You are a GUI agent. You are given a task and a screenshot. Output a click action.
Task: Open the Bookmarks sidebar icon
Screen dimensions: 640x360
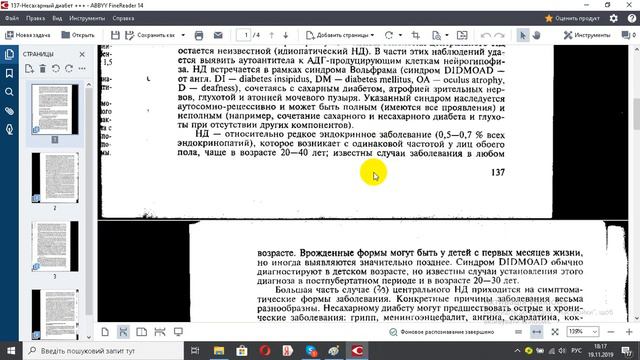click(x=9, y=73)
